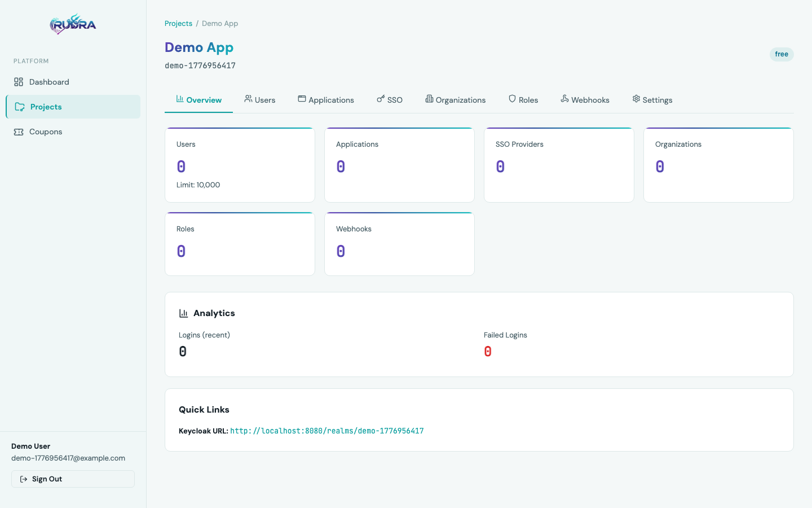Click the project ID demo-1776956417 text

click(200, 65)
